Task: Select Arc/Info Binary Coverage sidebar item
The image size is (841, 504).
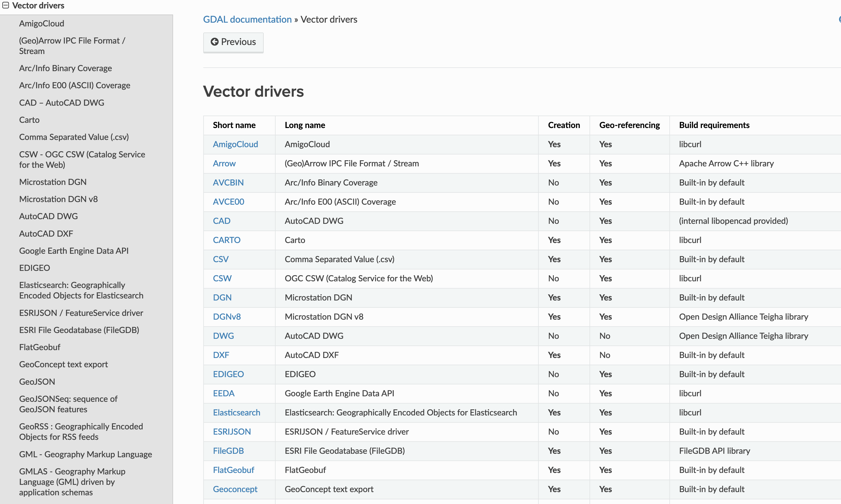Action: tap(65, 68)
